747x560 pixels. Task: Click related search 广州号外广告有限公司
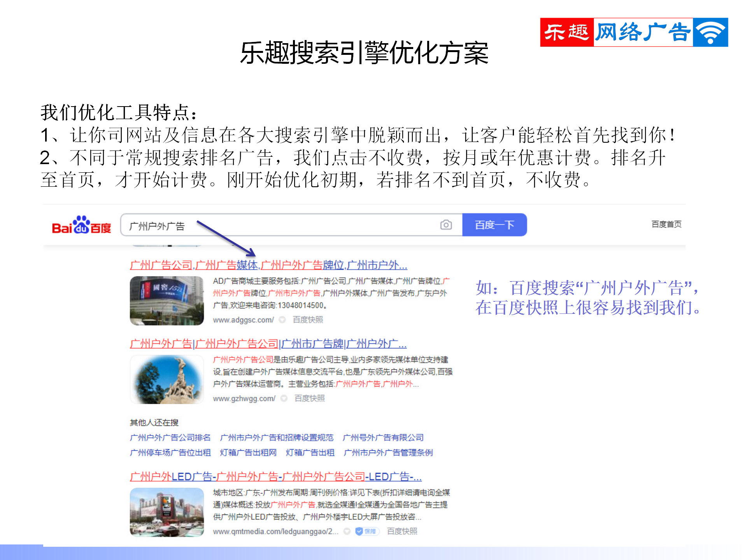tap(383, 437)
